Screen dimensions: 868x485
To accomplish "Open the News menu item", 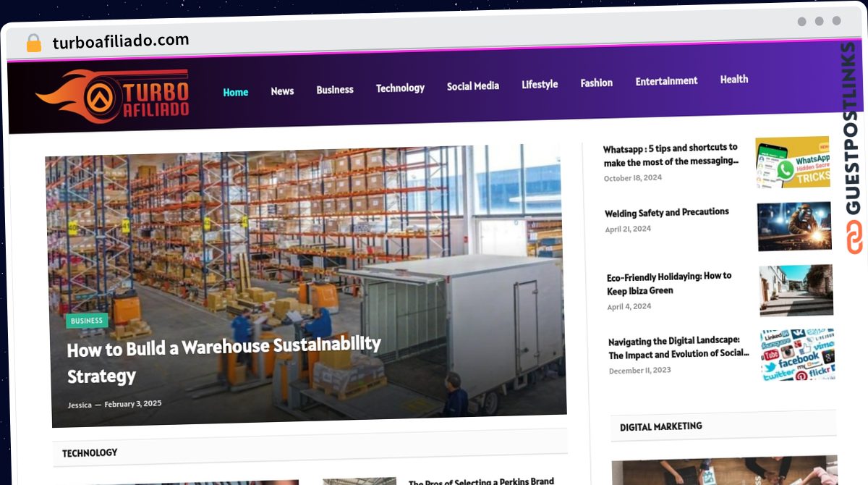I will click(x=282, y=91).
